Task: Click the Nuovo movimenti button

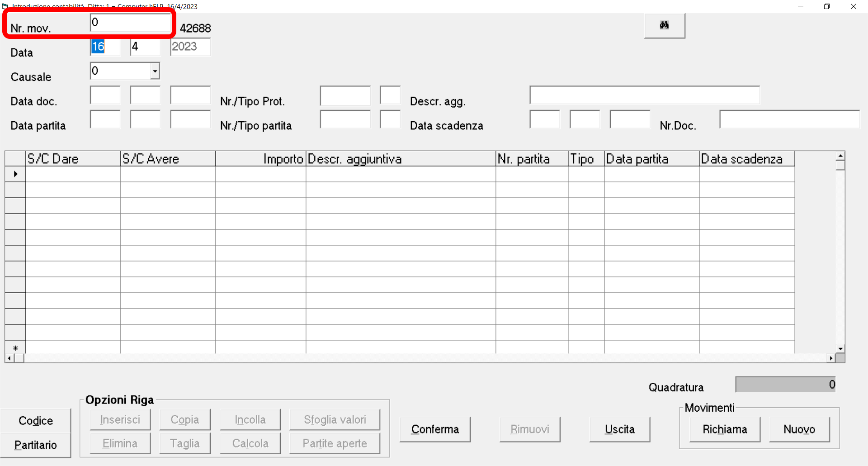Action: coord(799,429)
